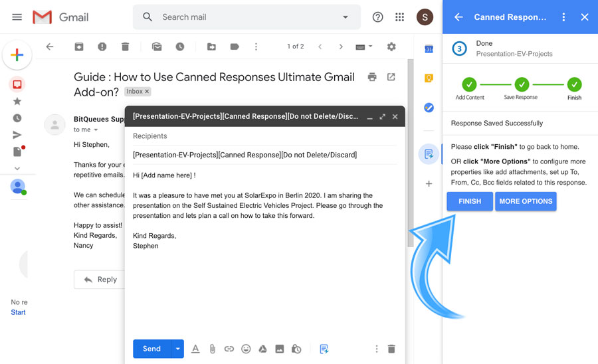Go to the newer conversation arrow

(320, 46)
